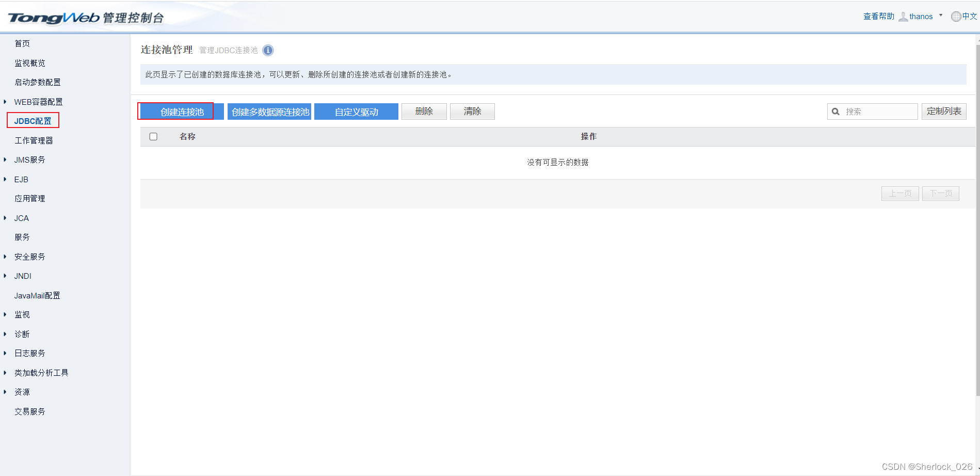Select the JavaMail配置 sidebar entry

coord(37,295)
